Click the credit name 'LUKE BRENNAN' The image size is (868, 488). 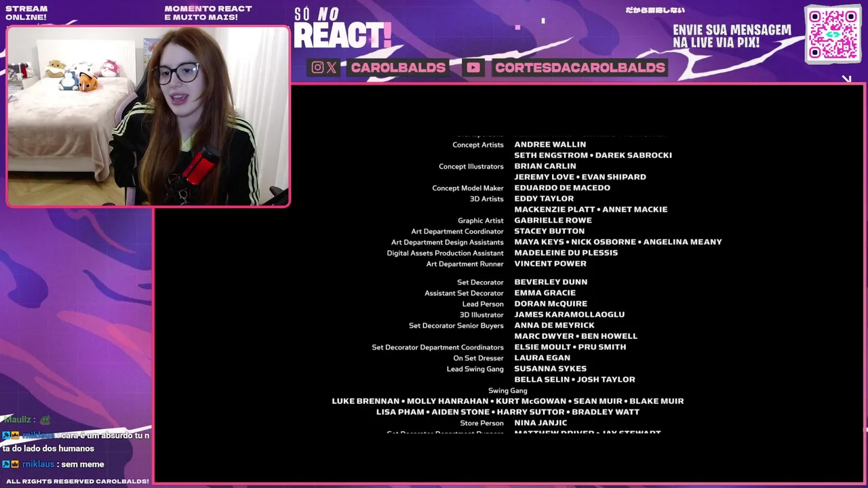point(366,401)
